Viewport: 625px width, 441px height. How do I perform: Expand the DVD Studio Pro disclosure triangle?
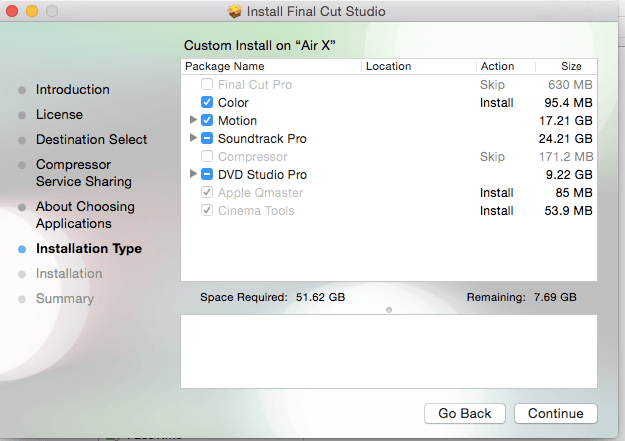193,175
